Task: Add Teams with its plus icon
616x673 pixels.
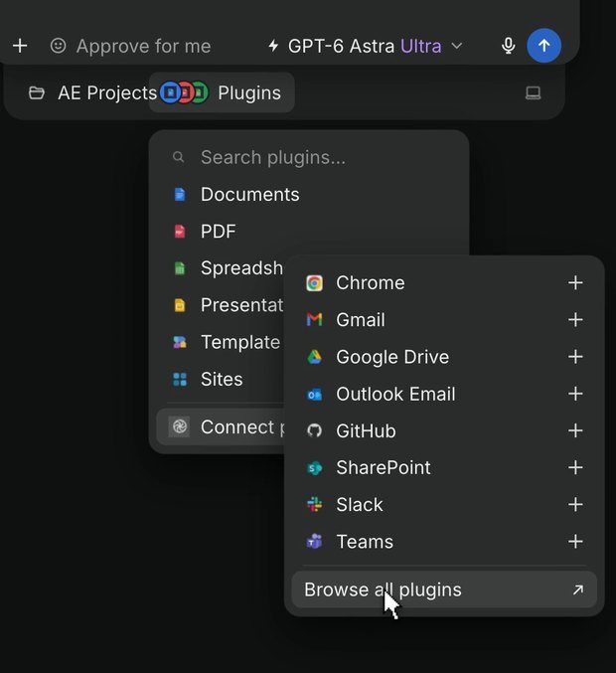Action: 575,541
